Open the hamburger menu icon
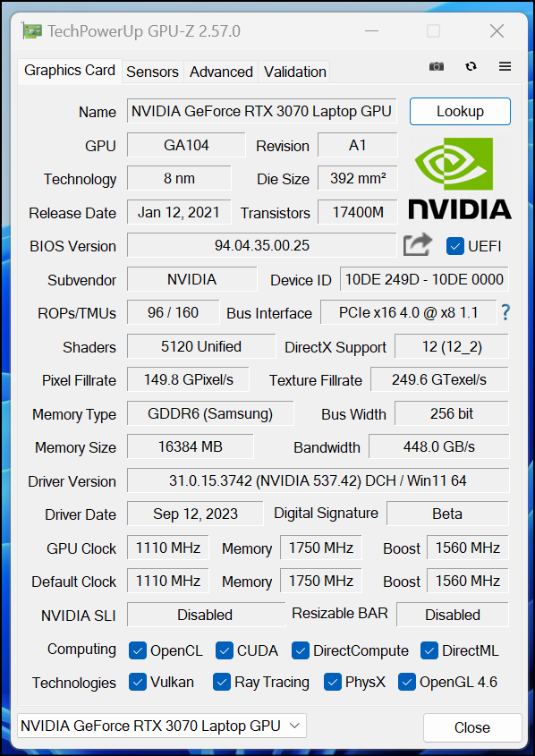535x756 pixels. click(x=505, y=66)
